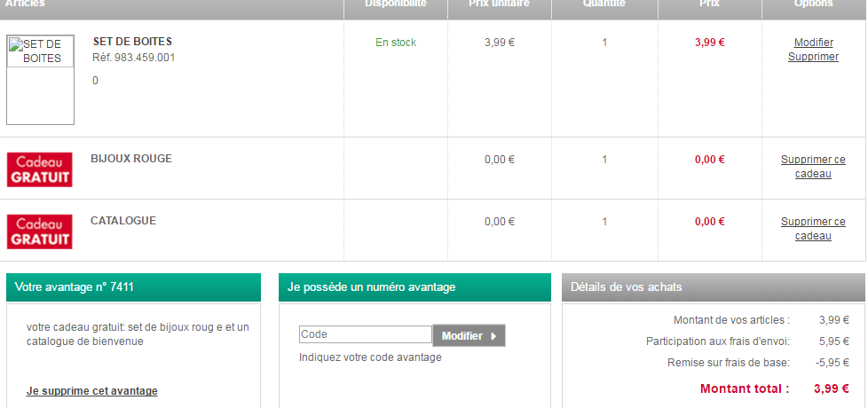The height and width of the screenshot is (408, 868).
Task: Click the 'En stock' availability status
Action: [396, 43]
